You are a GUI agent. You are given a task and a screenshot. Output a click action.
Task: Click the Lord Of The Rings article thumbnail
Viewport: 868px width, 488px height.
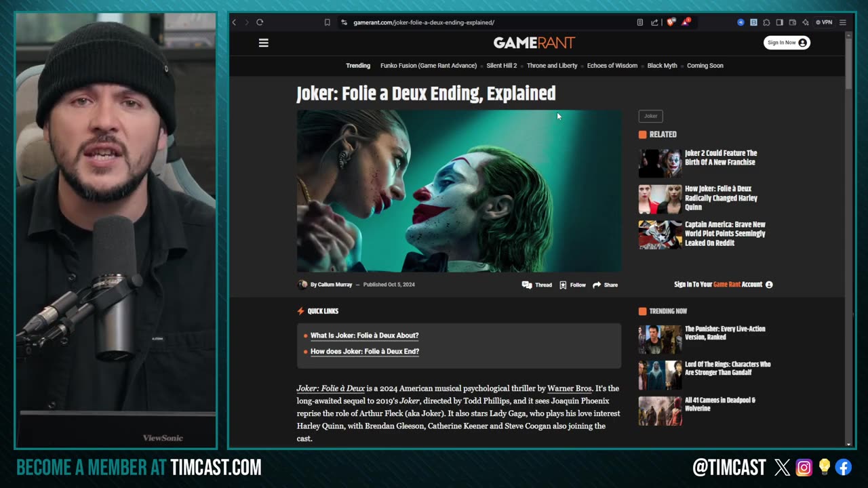(660, 375)
